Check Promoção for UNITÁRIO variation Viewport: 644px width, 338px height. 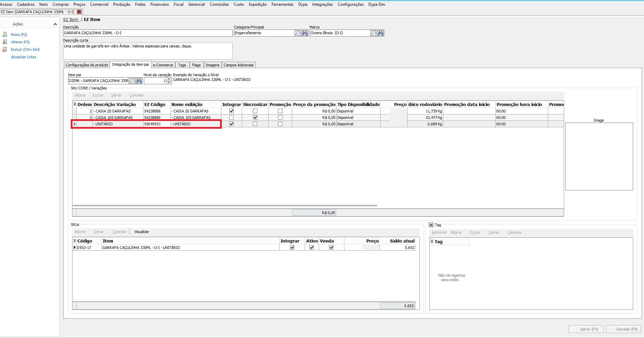280,124
